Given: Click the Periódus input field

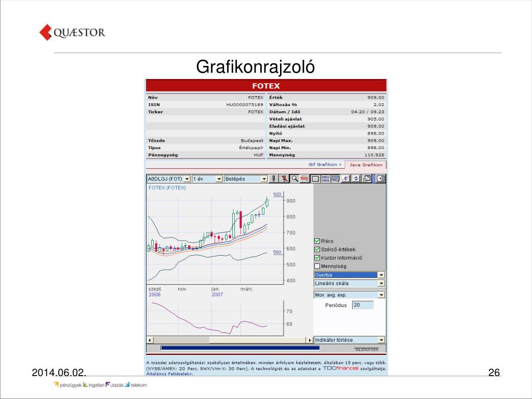Looking at the screenshot, I should (363, 305).
